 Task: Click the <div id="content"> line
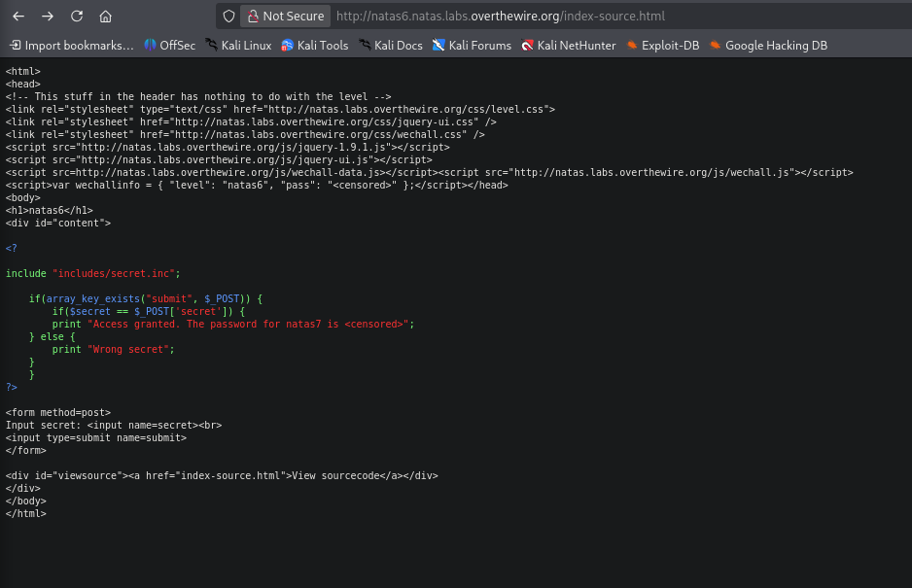(x=58, y=223)
